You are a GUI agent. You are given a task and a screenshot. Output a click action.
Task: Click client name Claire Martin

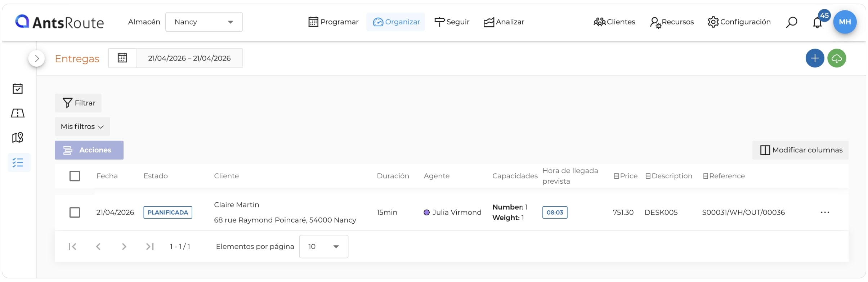click(237, 205)
